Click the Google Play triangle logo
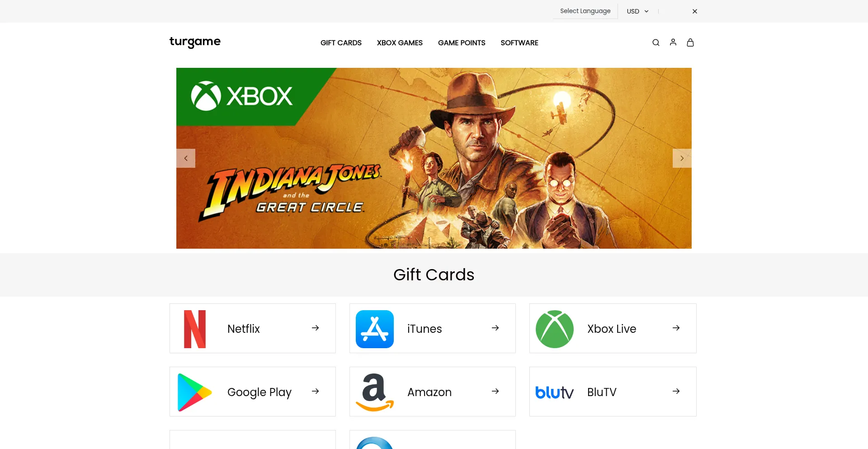The height and width of the screenshot is (449, 868). [194, 392]
